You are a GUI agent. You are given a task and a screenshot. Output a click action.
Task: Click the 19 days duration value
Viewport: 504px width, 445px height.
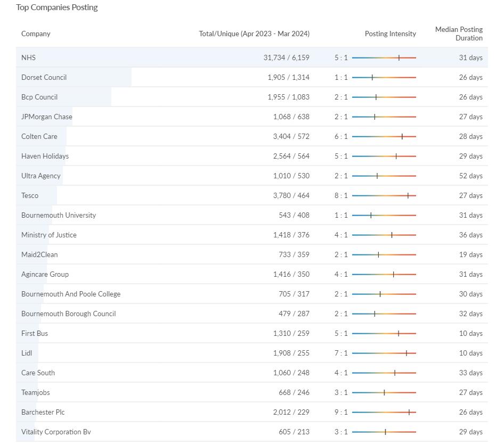[x=470, y=254]
